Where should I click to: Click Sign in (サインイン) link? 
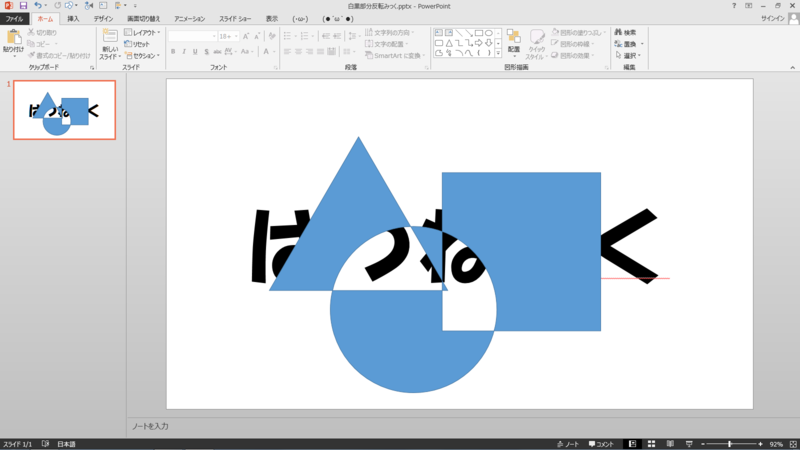click(772, 18)
